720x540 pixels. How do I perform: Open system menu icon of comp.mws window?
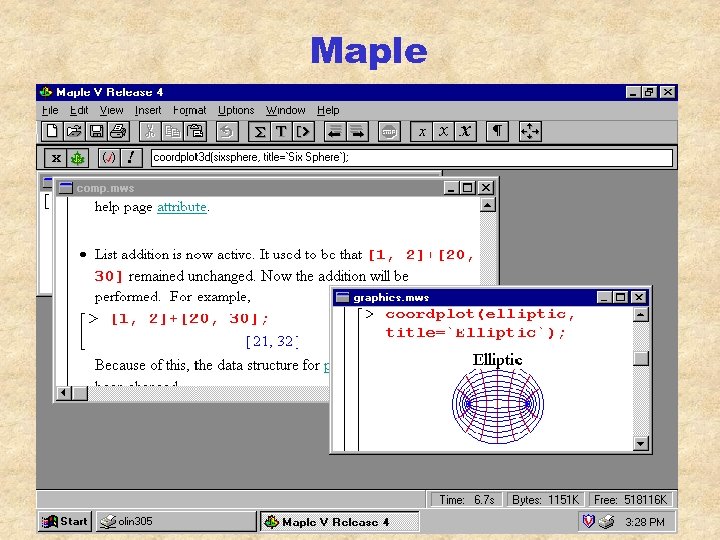66,188
